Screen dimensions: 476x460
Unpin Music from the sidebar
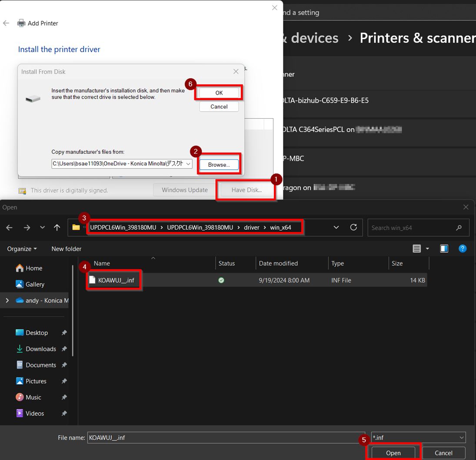tap(64, 397)
